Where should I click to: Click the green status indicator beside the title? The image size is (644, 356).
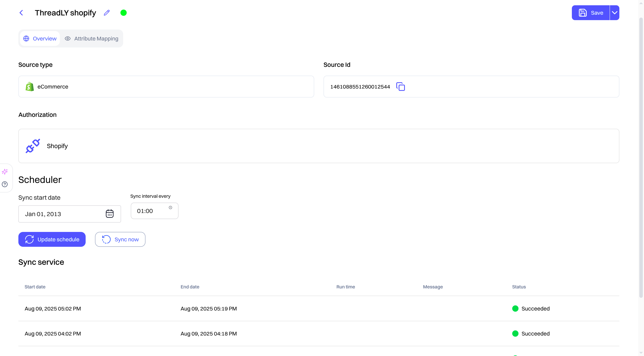pyautogui.click(x=124, y=13)
